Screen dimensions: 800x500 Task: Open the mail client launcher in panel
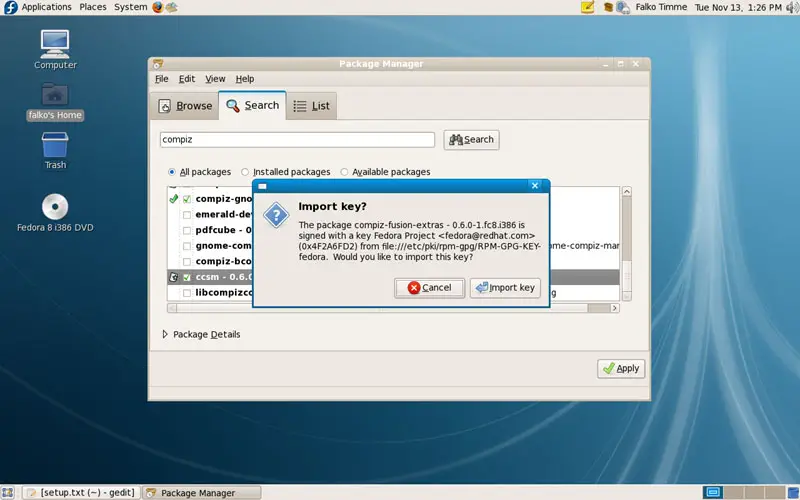[x=172, y=7]
